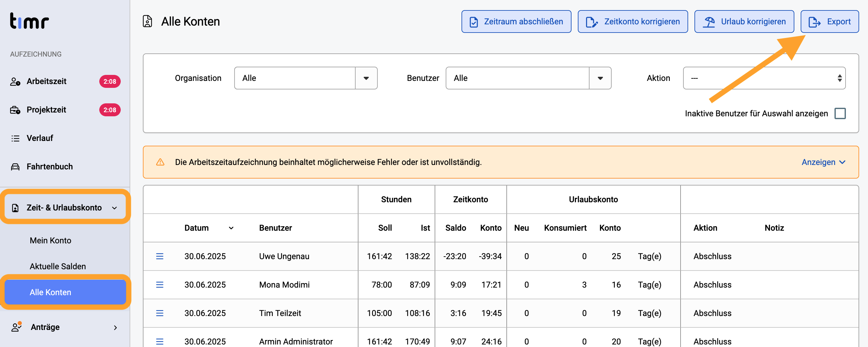Click the Urlaub korrigieren button
868x347 pixels.
click(x=744, y=21)
